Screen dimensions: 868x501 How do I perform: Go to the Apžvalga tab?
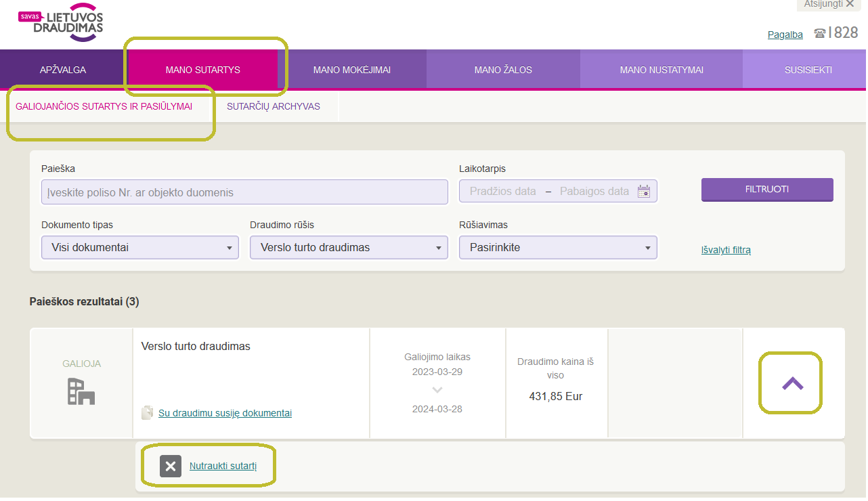click(x=63, y=69)
